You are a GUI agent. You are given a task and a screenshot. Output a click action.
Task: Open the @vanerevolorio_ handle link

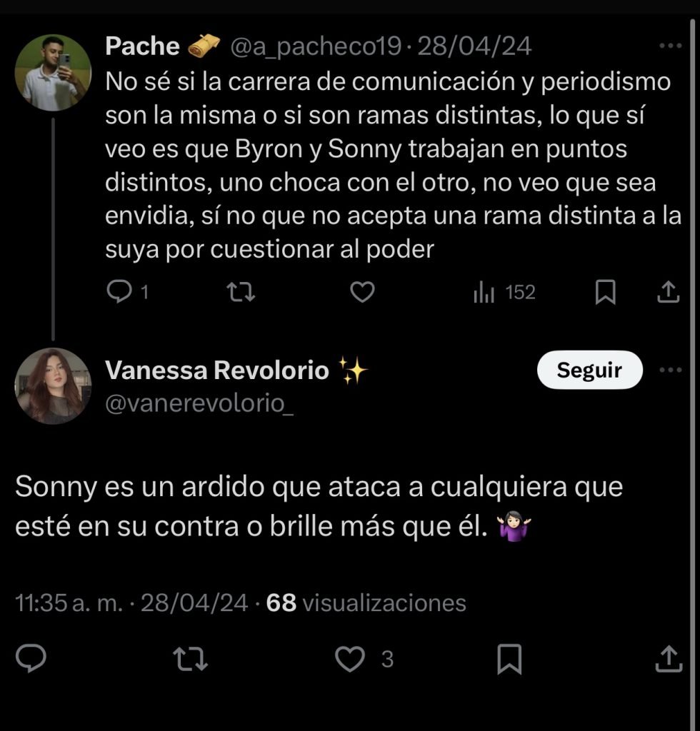coord(199,404)
